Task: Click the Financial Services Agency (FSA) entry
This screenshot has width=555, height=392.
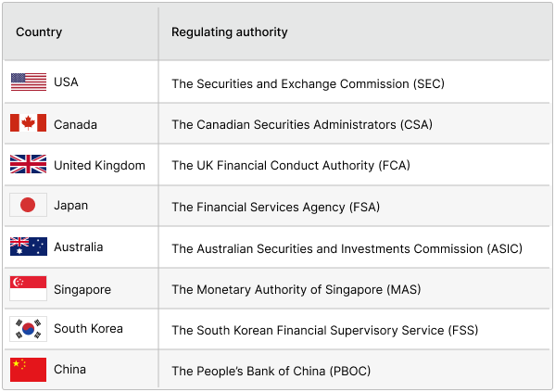Action: click(x=276, y=208)
